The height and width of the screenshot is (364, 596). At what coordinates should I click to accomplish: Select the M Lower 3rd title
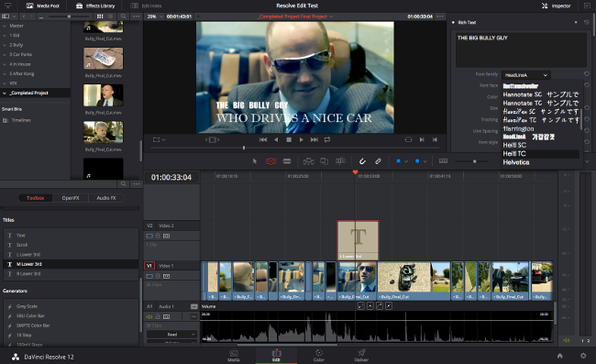pos(71,264)
